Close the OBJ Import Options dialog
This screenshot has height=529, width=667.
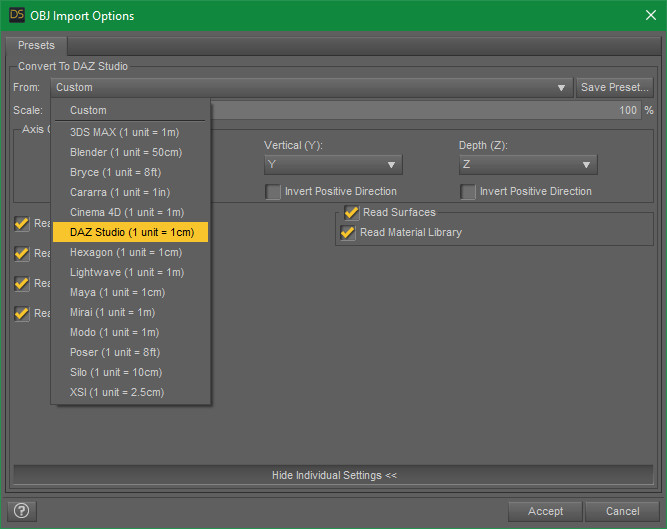pyautogui.click(x=650, y=15)
